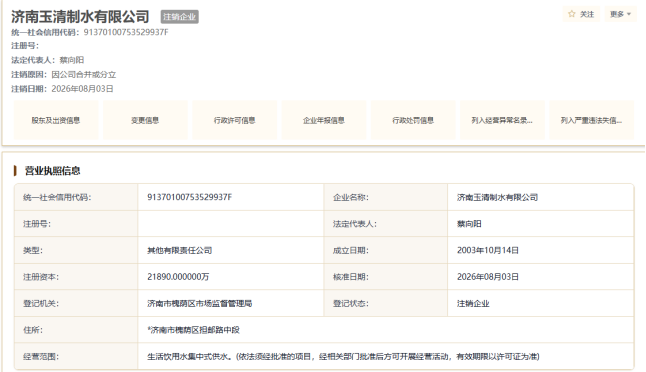Click the 企业名称 label cell
Screen dimensions: 646x372
click(386, 197)
